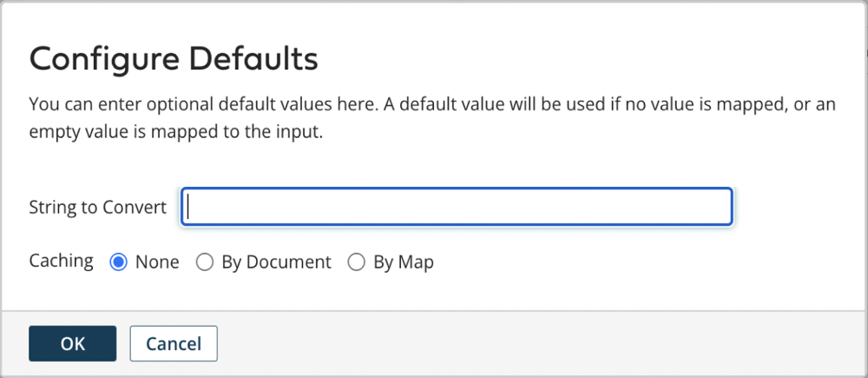Click the "String to Convert" field label

pos(97,209)
